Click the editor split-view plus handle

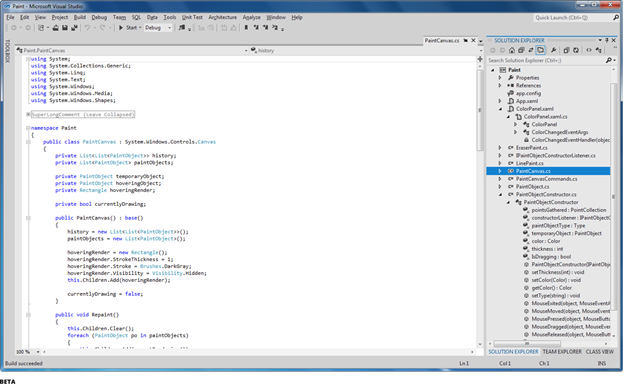click(480, 59)
